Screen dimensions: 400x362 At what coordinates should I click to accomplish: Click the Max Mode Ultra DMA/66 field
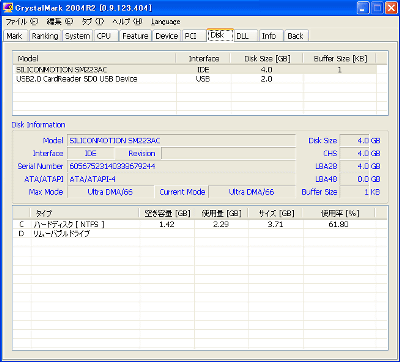[x=110, y=192]
